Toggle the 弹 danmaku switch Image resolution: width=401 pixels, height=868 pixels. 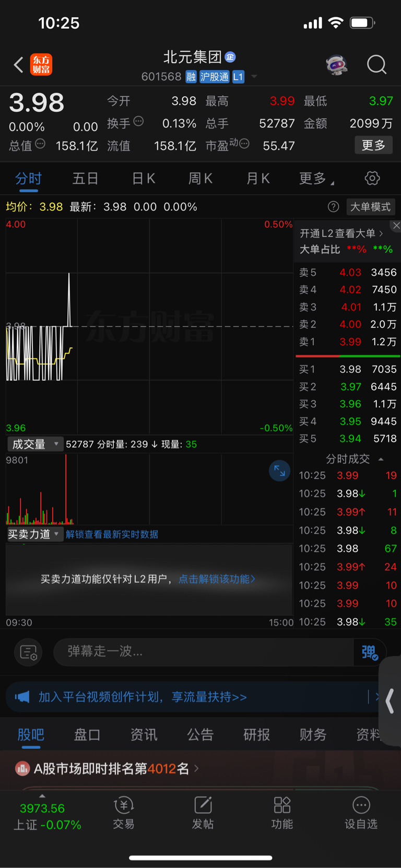tap(370, 652)
